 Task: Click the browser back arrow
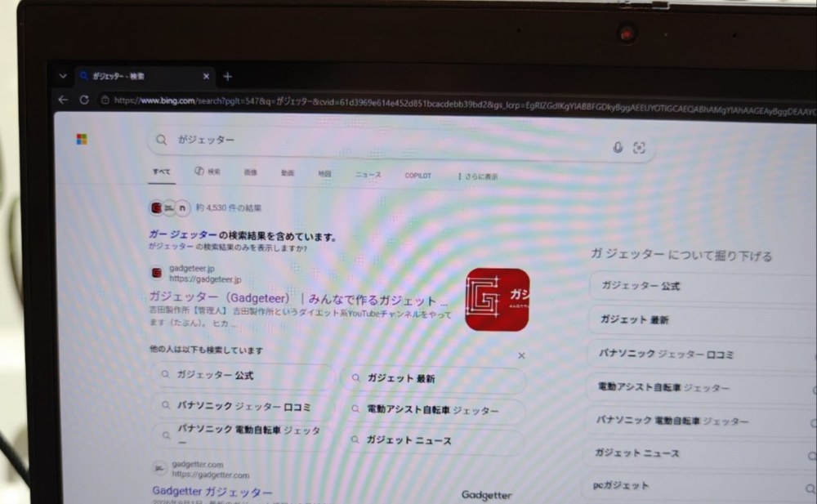[x=63, y=99]
